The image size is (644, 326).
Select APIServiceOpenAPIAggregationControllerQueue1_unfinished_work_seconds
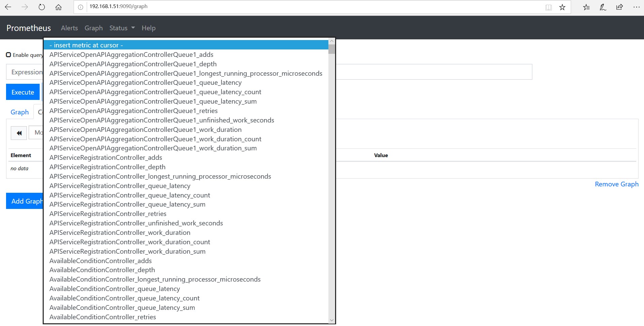186,120
